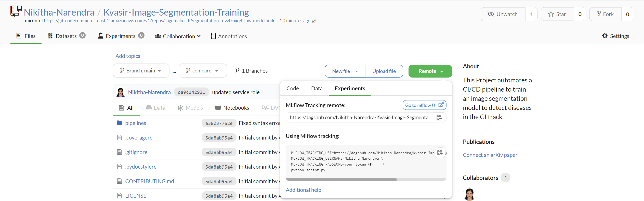Open the forks count
The height and width of the screenshot is (201, 644).
(x=628, y=14)
